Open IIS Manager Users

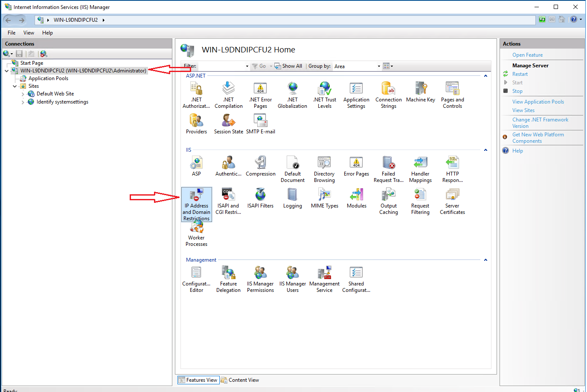(293, 279)
